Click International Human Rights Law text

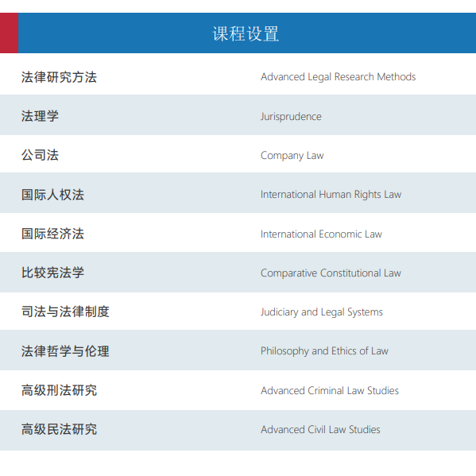click(x=331, y=195)
